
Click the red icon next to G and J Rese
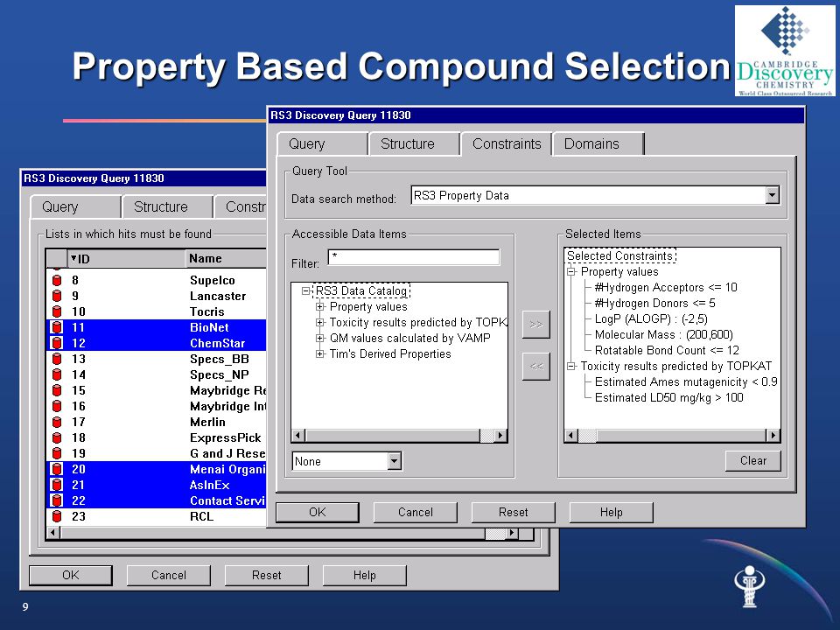[56, 453]
